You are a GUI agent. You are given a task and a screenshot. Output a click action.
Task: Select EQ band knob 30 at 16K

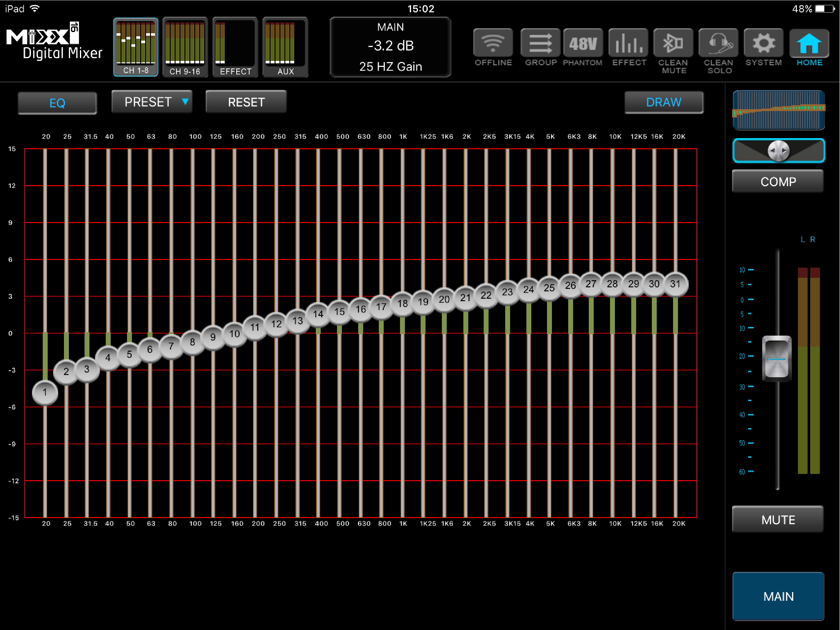pos(654,284)
